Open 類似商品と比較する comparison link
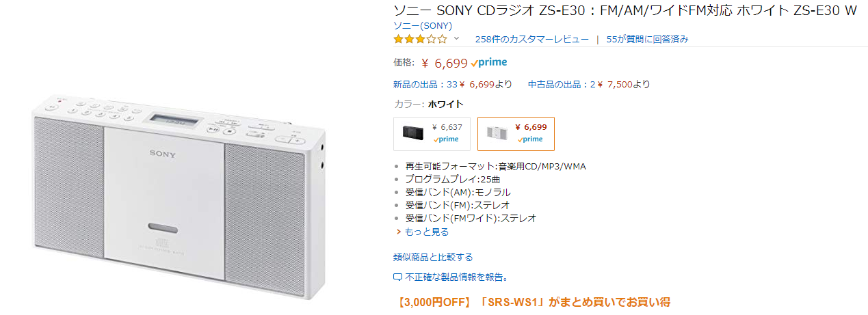The height and width of the screenshot is (315, 868). [x=433, y=257]
